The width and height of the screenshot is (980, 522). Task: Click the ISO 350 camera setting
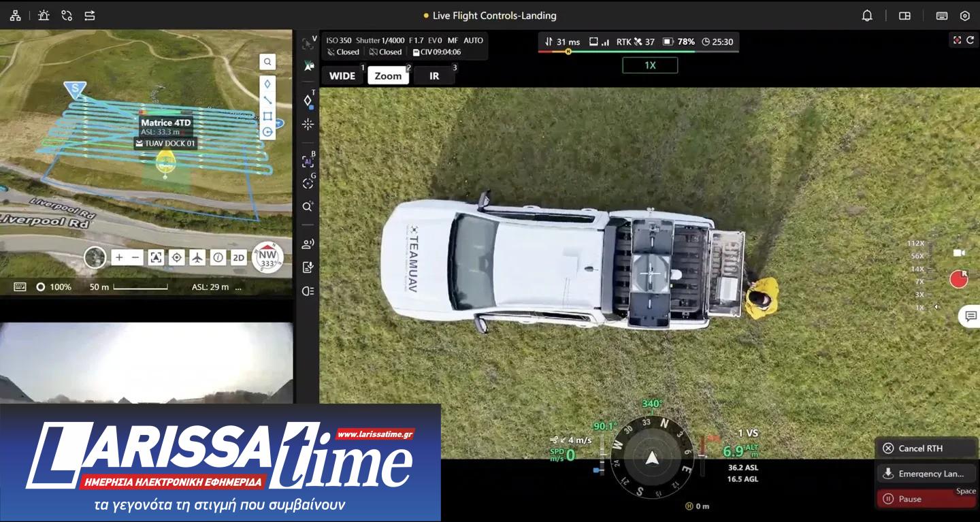pyautogui.click(x=339, y=40)
